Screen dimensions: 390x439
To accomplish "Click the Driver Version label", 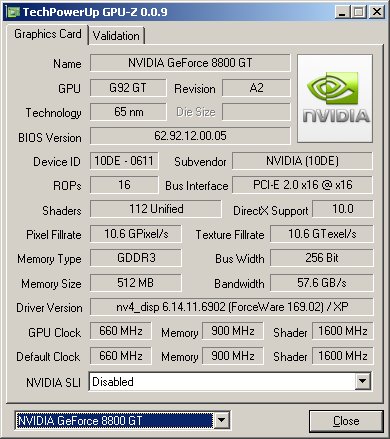I will (x=49, y=308).
